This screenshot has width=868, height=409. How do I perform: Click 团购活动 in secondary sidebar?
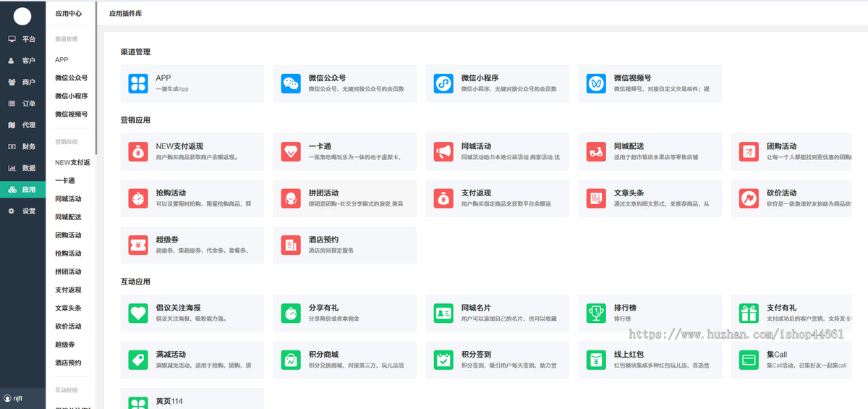68,235
